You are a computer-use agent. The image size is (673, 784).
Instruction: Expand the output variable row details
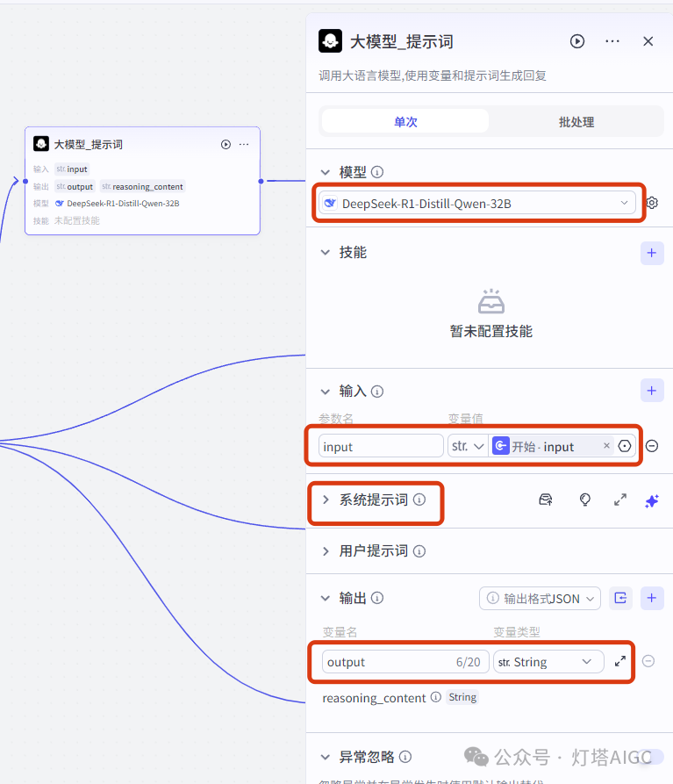click(x=620, y=661)
